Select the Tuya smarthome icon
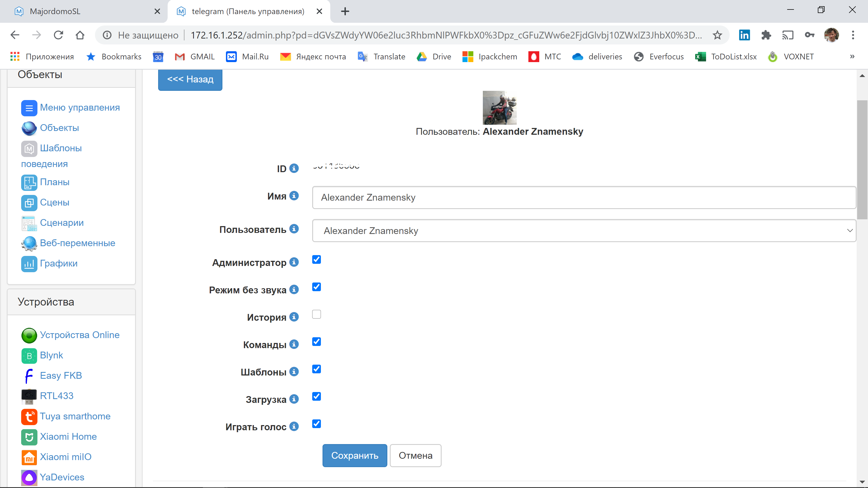 pyautogui.click(x=29, y=417)
